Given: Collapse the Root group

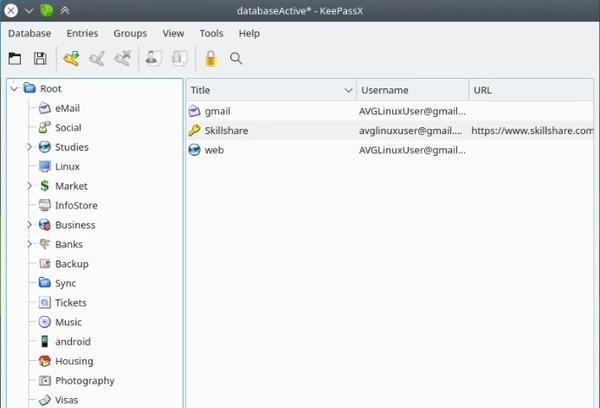Looking at the screenshot, I should pyautogui.click(x=14, y=89).
